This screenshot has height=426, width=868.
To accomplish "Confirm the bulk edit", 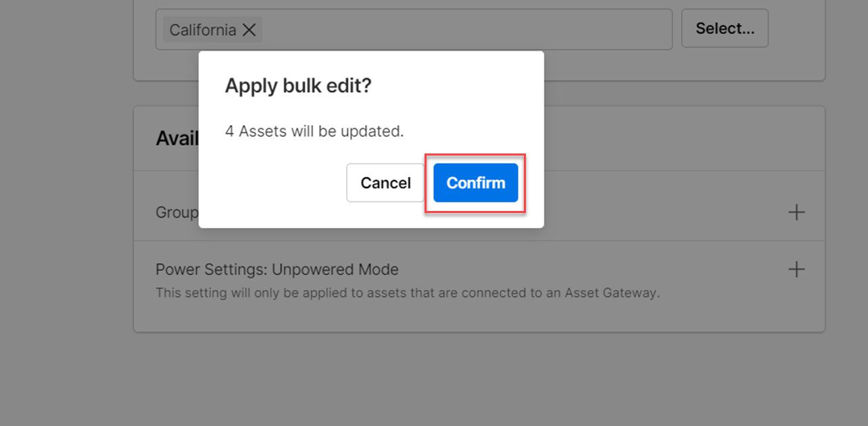I will (x=475, y=183).
